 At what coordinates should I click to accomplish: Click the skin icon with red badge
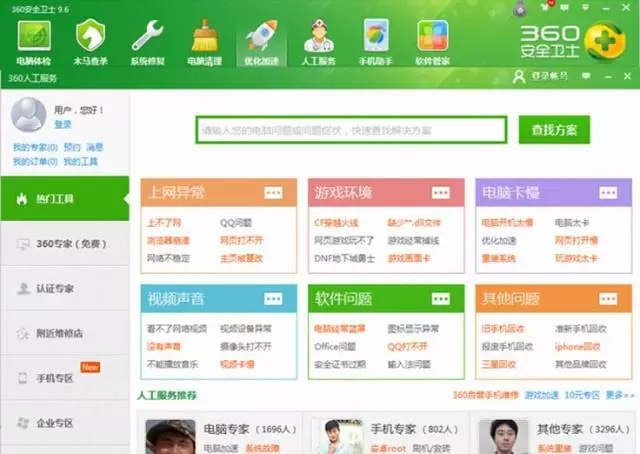tap(545, 6)
